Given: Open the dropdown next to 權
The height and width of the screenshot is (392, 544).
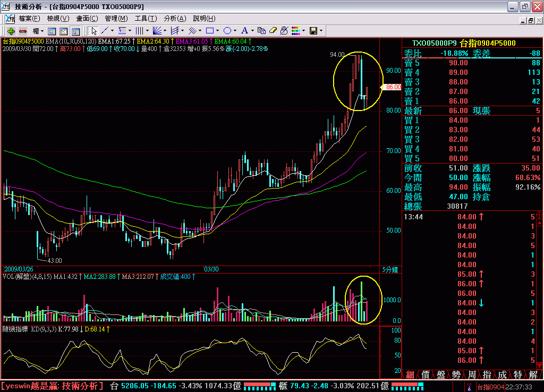Looking at the screenshot, I should [42, 31].
